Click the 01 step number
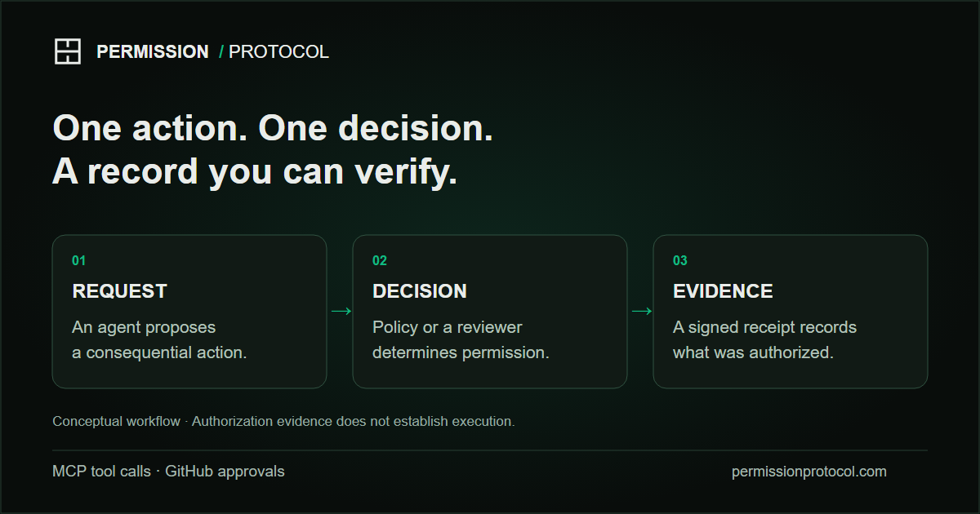The width and height of the screenshot is (980, 514). click(78, 261)
